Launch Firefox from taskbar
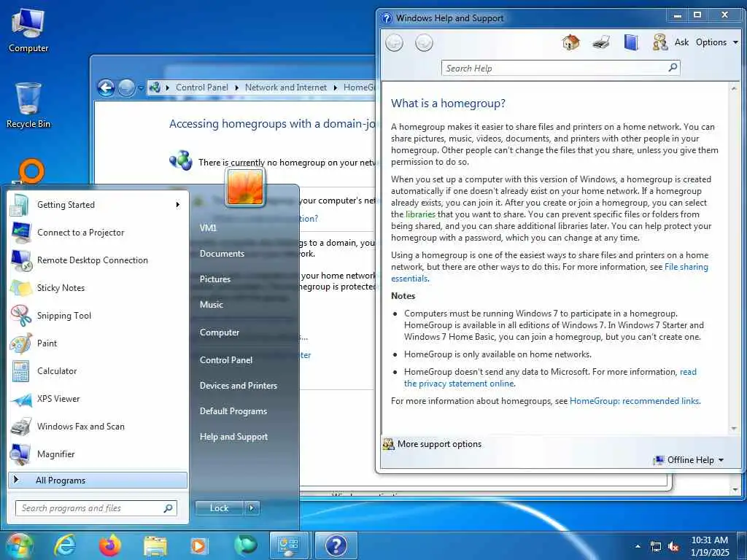 [110, 545]
